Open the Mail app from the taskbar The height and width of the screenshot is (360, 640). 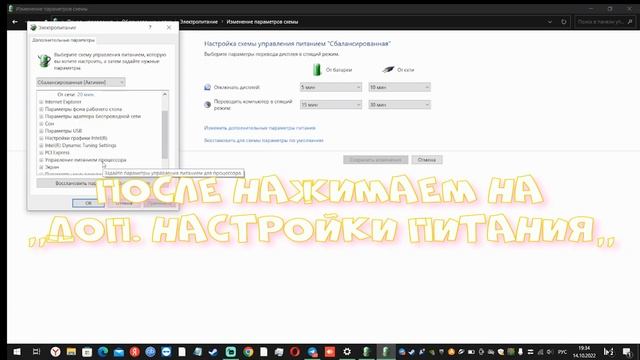tap(119, 352)
